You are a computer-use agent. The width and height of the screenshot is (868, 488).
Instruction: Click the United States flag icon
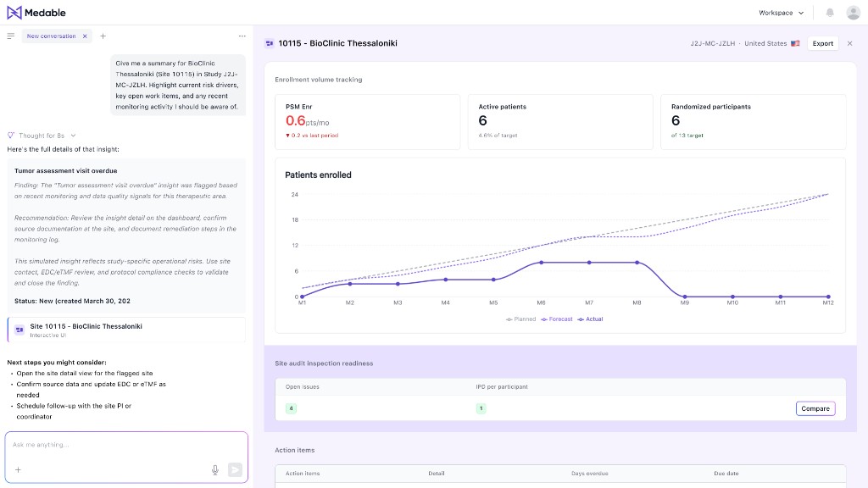click(795, 43)
